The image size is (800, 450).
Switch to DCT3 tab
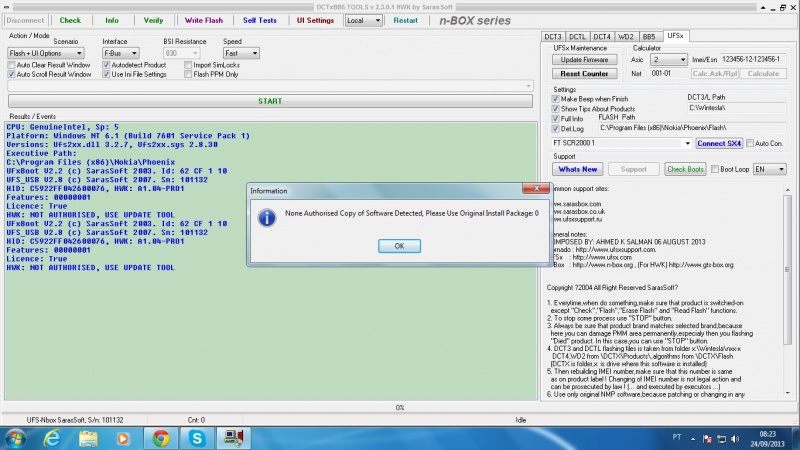[x=553, y=37]
